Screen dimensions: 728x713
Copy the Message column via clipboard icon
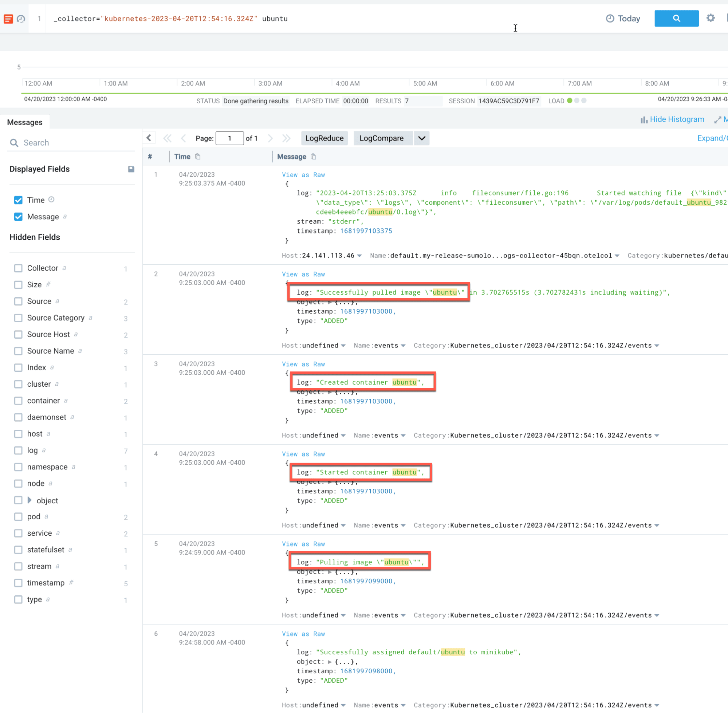pos(314,157)
